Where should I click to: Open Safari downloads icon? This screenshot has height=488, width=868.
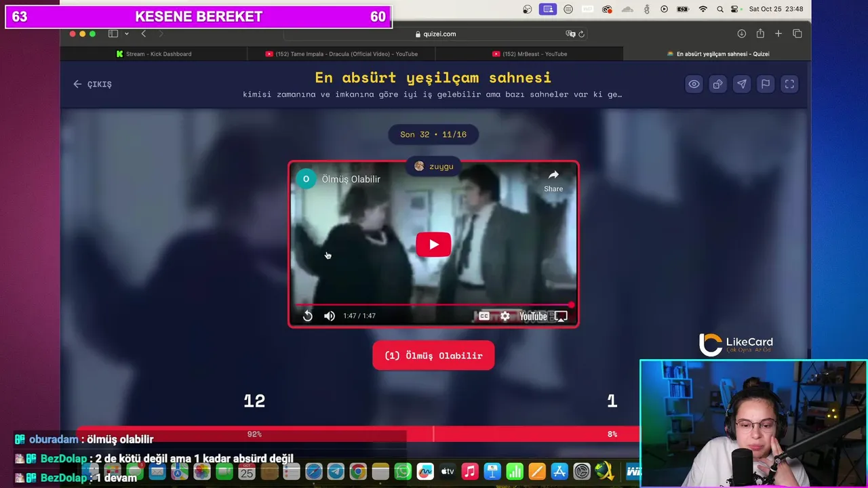pyautogui.click(x=741, y=34)
